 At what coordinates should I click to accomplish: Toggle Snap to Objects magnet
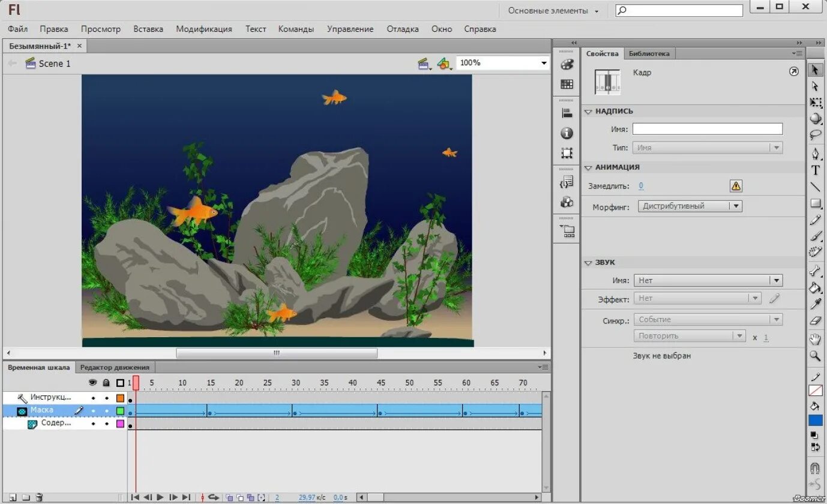[x=815, y=468]
